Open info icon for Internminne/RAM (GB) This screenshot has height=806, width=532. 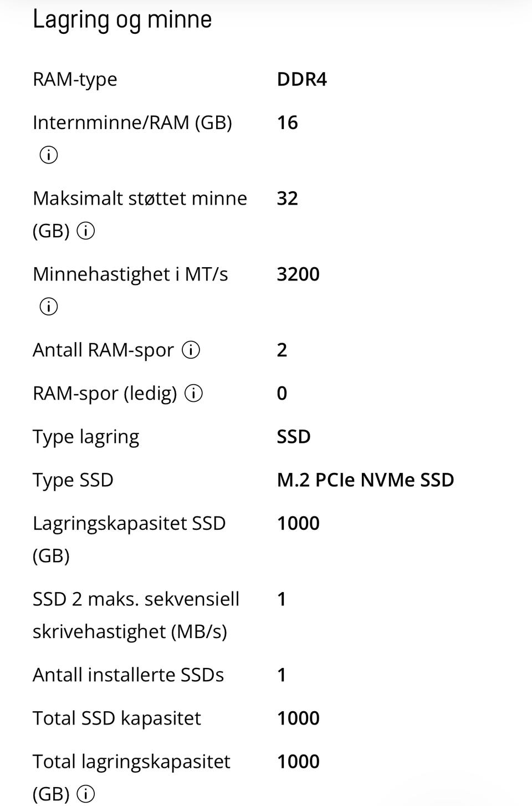tap(49, 155)
